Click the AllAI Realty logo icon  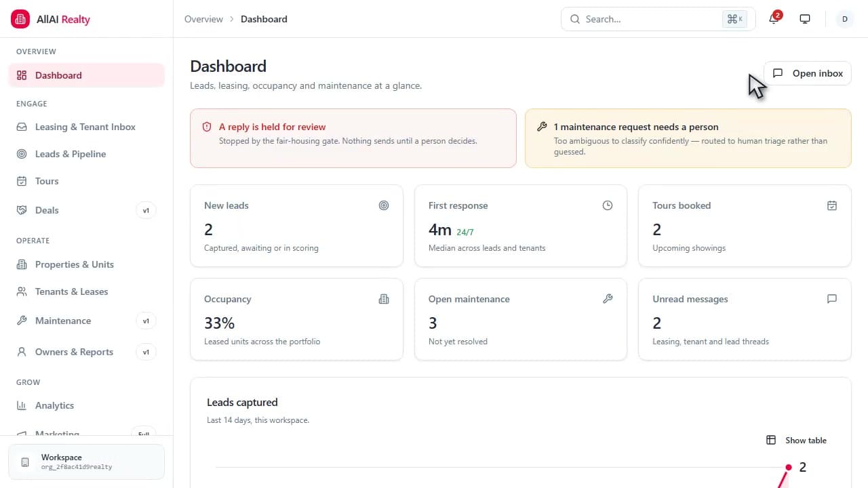pos(20,19)
